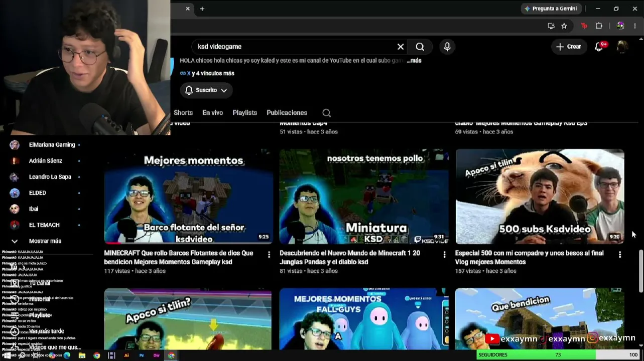Screen dimensions: 644x361
Task: Click the Crear button
Action: 569,47
